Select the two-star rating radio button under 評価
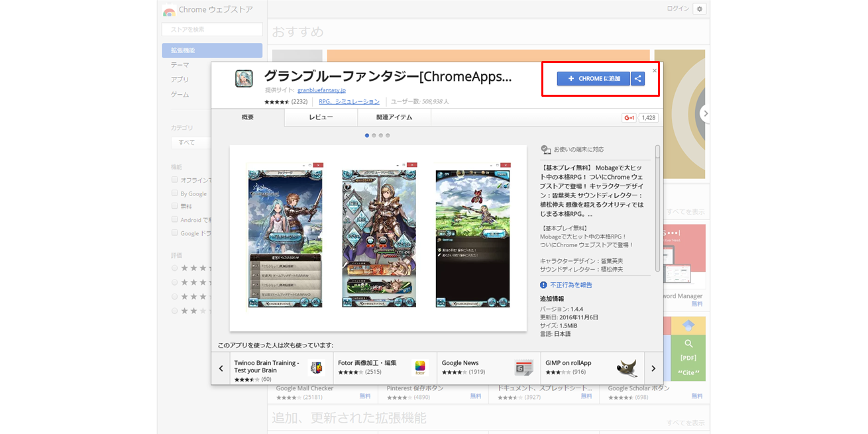868x434 pixels. [x=175, y=310]
